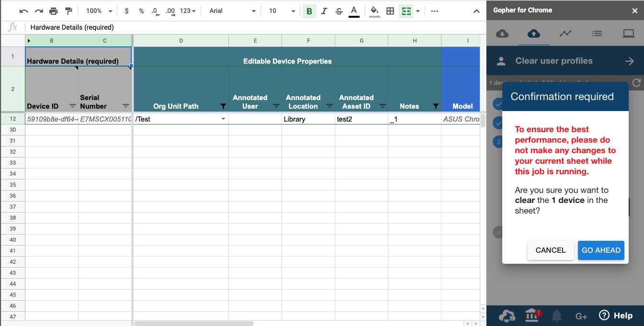The image size is (644, 326).
Task: Toggle italic formatting
Action: [324, 11]
